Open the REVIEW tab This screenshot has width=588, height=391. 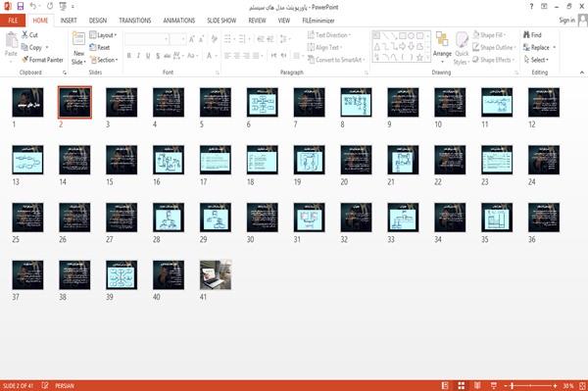click(257, 21)
